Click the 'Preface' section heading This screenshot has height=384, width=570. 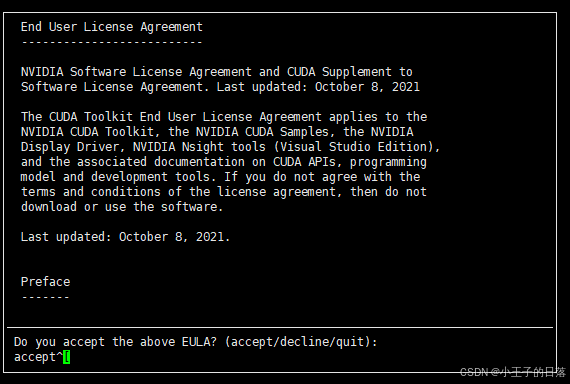point(45,281)
